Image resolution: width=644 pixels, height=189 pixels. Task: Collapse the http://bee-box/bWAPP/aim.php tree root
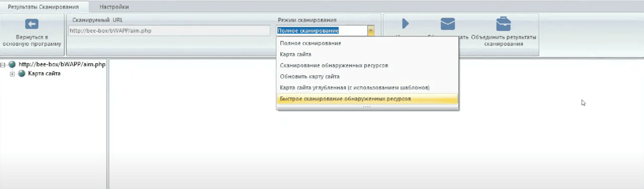pyautogui.click(x=3, y=65)
